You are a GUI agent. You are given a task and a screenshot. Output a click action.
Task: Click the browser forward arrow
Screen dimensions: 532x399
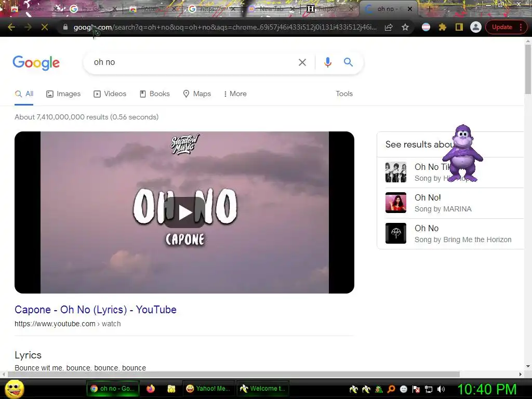click(28, 27)
